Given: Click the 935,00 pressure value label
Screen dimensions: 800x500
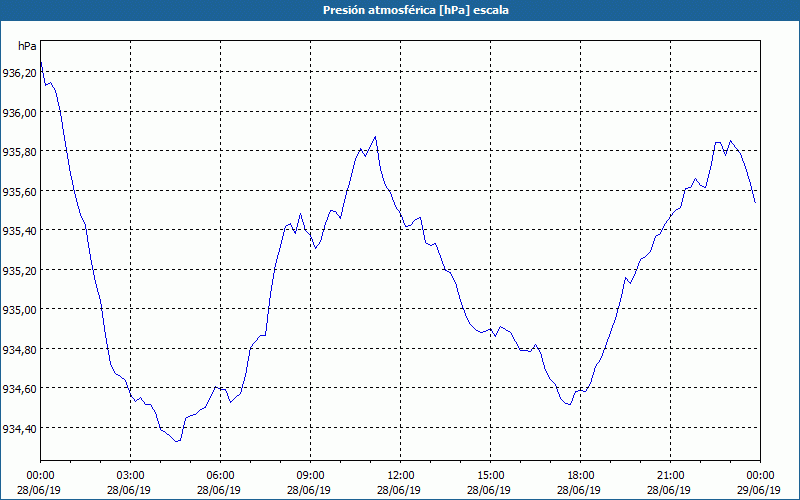Looking at the screenshot, I should click(x=19, y=310).
